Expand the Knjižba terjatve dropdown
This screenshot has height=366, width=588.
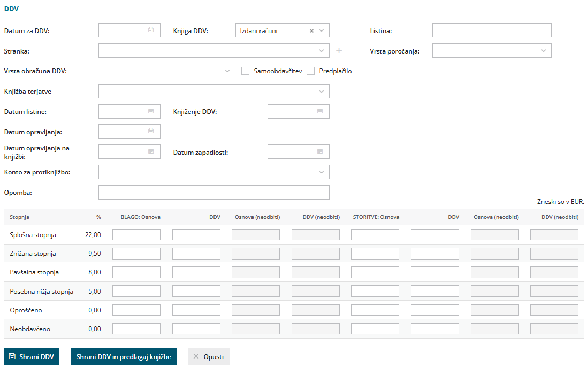coord(322,91)
